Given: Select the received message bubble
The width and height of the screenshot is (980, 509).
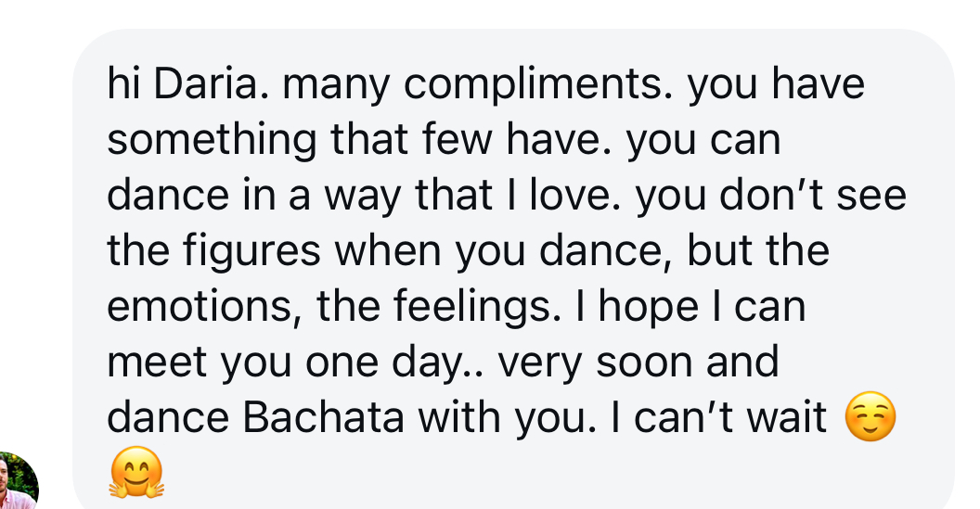Looking at the screenshot, I should click(514, 269).
